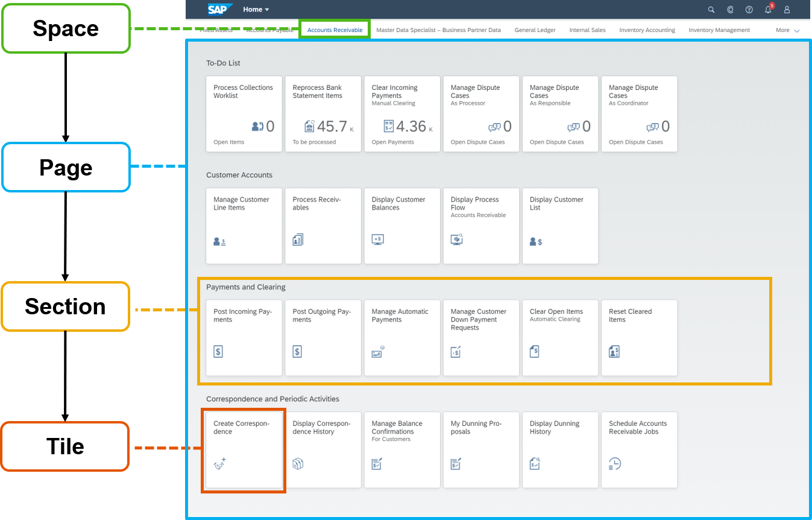This screenshot has height=520, width=812.
Task: Switch to the General Ledger tab
Action: [x=535, y=30]
